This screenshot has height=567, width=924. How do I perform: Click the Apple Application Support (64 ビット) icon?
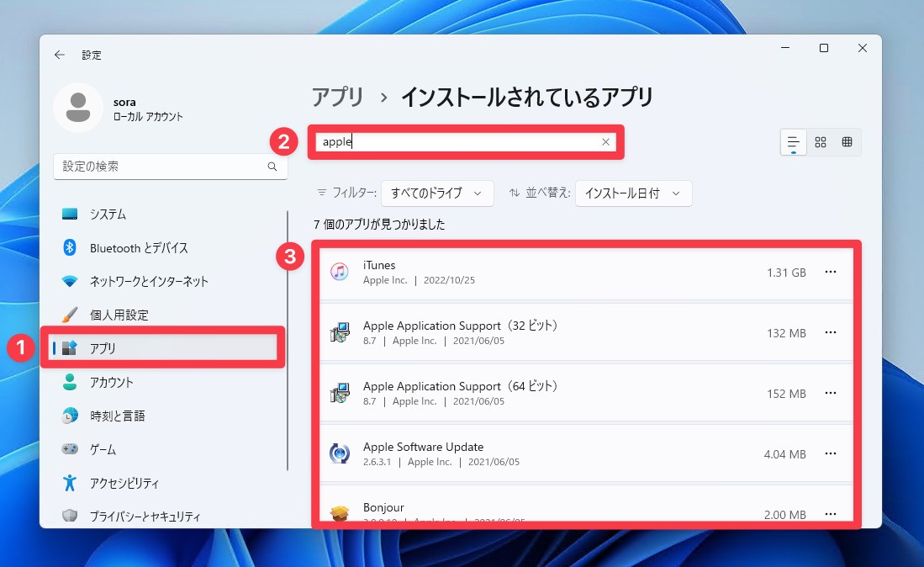[340, 394]
